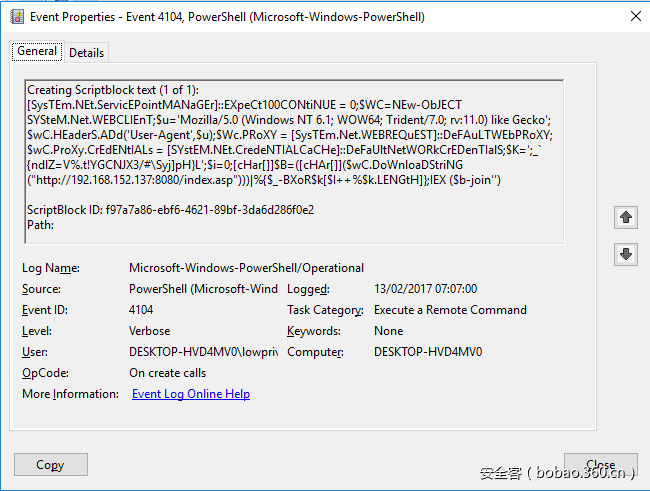Open the Event Log Online Help link
This screenshot has width=650, height=491.
(x=191, y=394)
